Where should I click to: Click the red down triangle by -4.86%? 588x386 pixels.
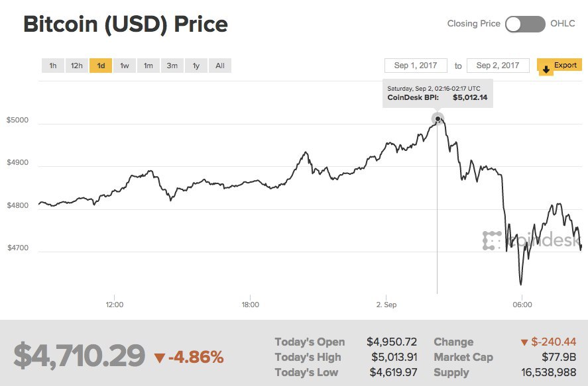tap(159, 358)
